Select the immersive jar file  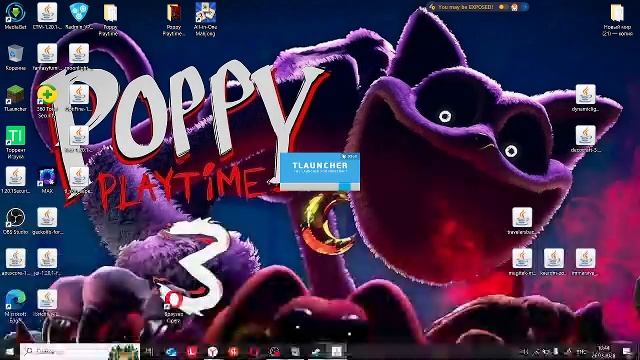(585, 262)
